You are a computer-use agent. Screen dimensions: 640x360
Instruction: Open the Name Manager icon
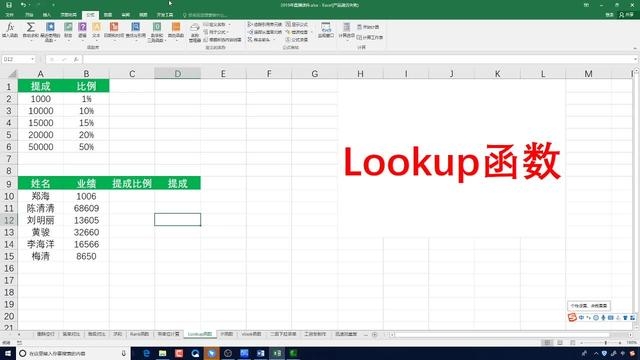(195, 32)
